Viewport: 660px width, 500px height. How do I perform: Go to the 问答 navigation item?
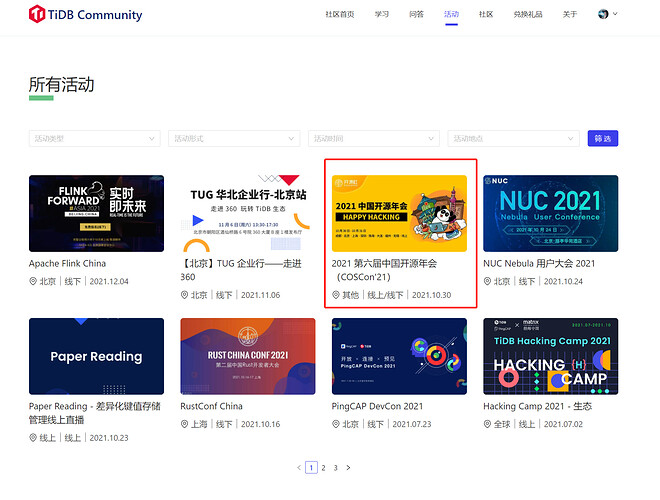pyautogui.click(x=416, y=15)
